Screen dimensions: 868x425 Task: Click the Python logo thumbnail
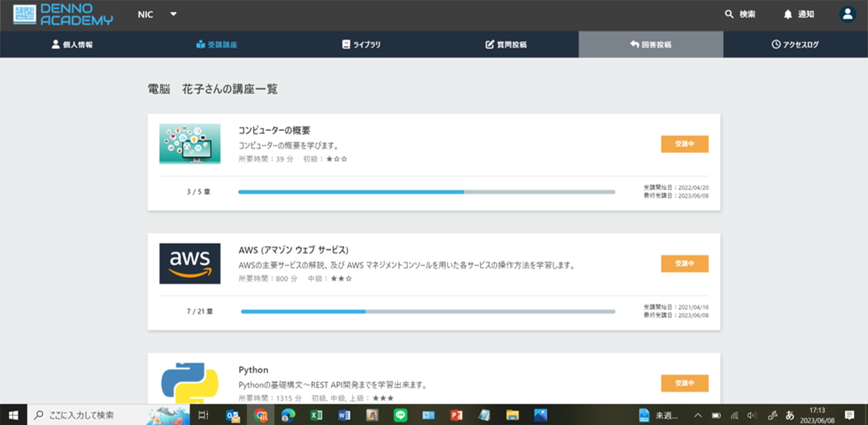(x=190, y=383)
